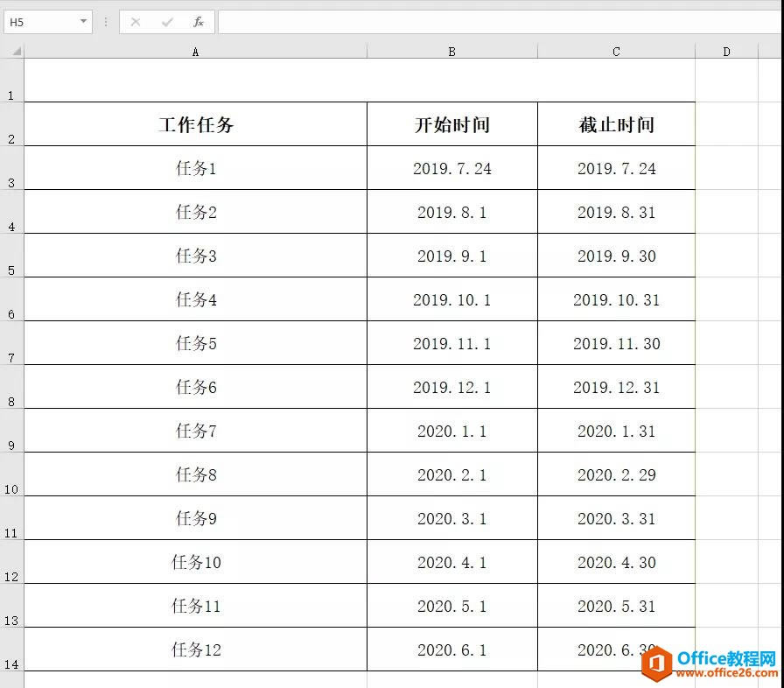The image size is (784, 688).
Task: Select the cell containing 任务6
Action: pos(195,387)
